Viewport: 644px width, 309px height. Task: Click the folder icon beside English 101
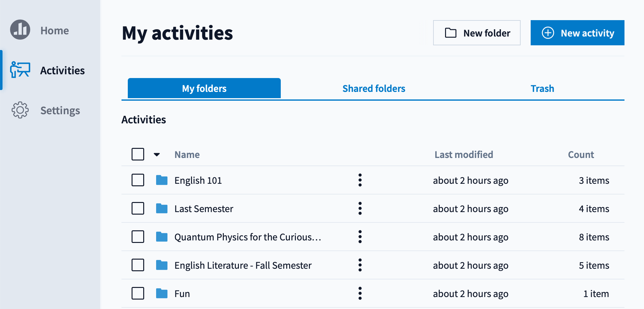pyautogui.click(x=162, y=180)
